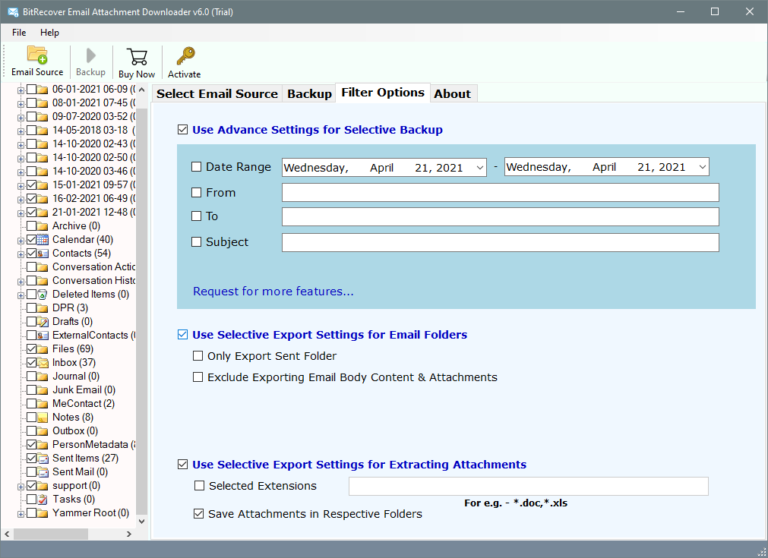Expand the support (0) tree node
The width and height of the screenshot is (768, 558).
[x=21, y=487]
